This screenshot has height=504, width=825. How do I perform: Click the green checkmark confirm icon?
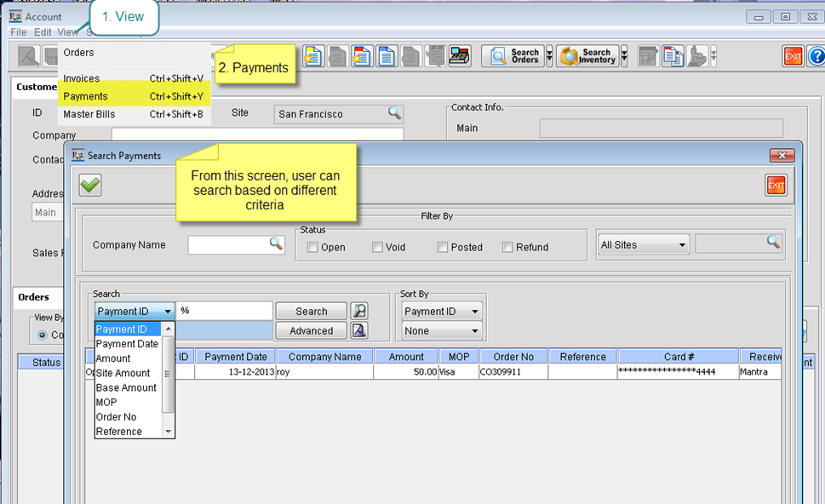coord(90,185)
